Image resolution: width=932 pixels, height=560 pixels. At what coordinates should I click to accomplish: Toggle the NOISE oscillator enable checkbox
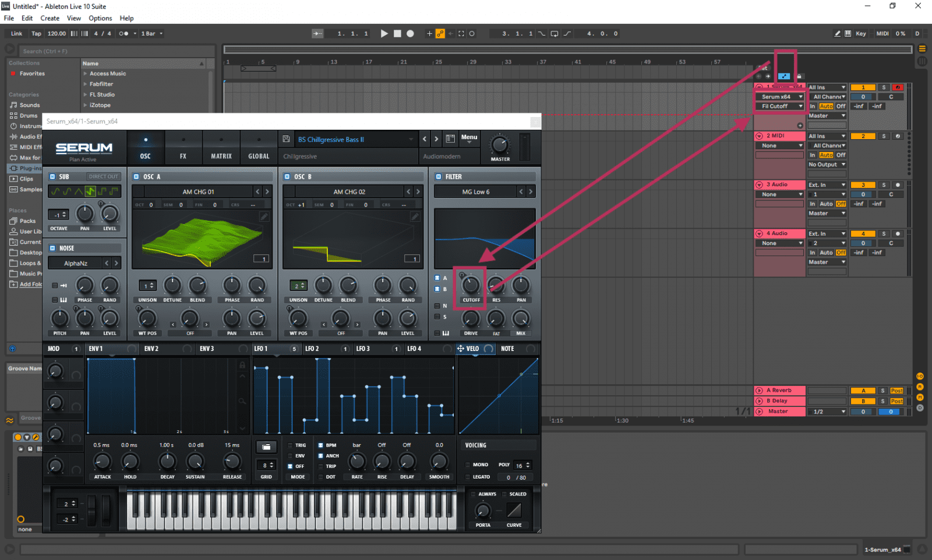(52, 248)
